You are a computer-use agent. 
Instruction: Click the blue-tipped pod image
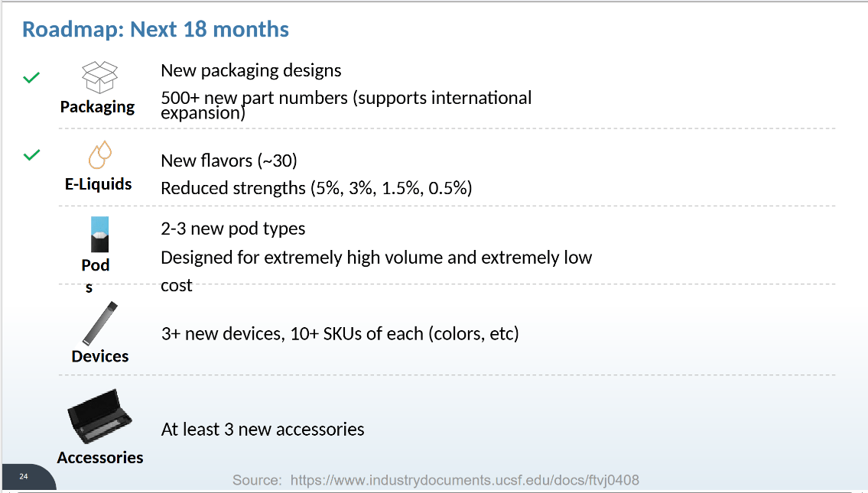[x=100, y=234]
